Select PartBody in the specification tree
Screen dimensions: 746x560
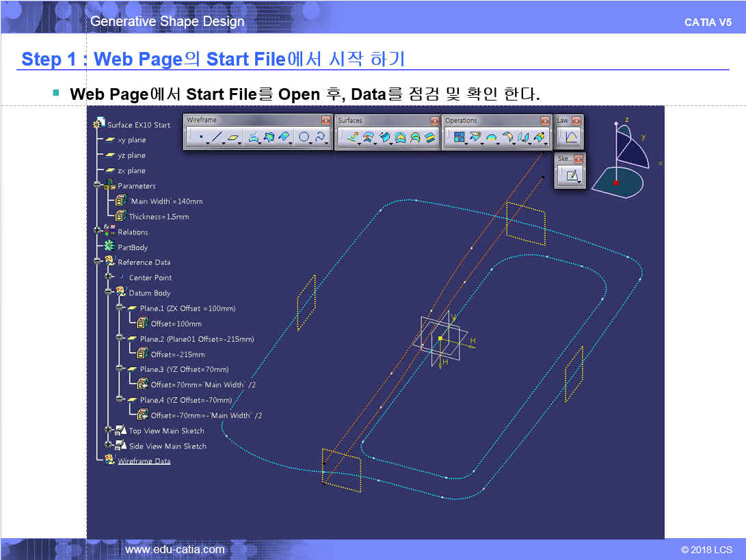pos(132,248)
